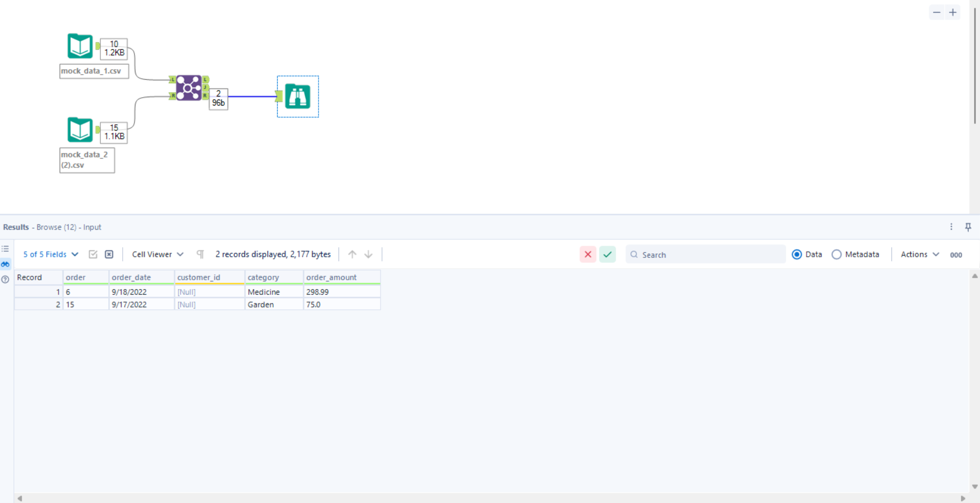The height and width of the screenshot is (503, 980).
Task: Zoom out the canvas with minus button
Action: pos(936,12)
